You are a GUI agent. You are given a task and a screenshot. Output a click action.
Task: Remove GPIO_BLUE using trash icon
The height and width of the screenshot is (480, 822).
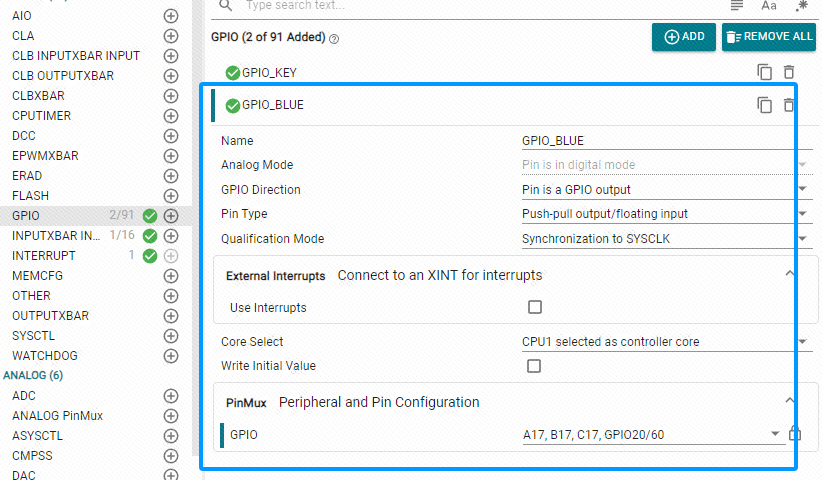click(788, 105)
